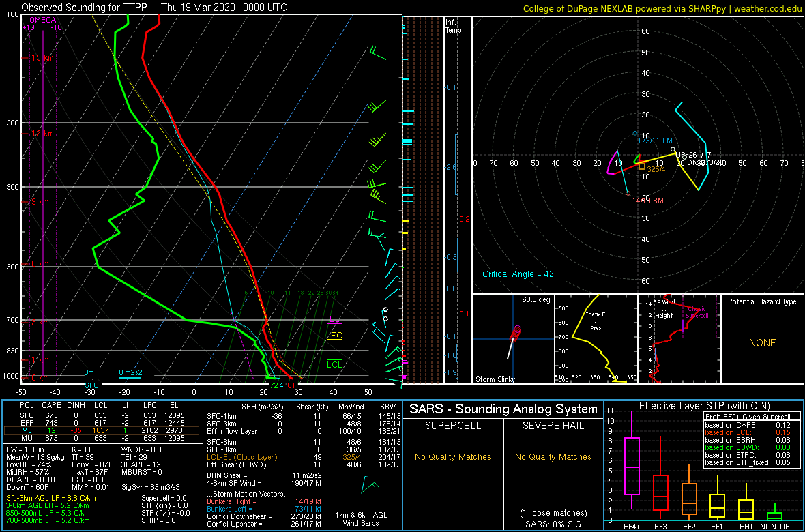
Task: Click the EL level label
Action: tap(334, 319)
